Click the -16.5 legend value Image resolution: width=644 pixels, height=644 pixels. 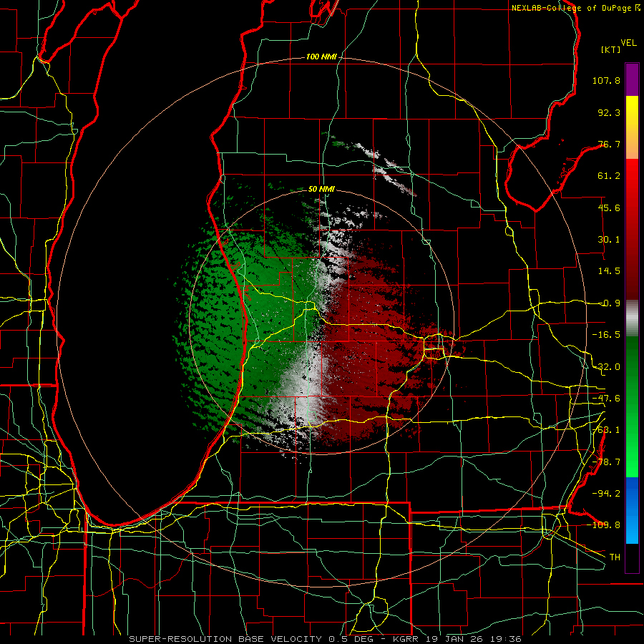606,335
